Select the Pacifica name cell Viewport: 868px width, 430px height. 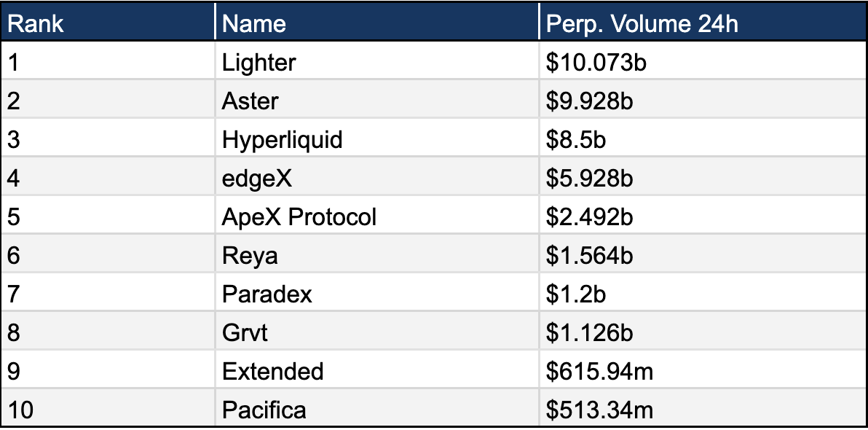[264, 410]
